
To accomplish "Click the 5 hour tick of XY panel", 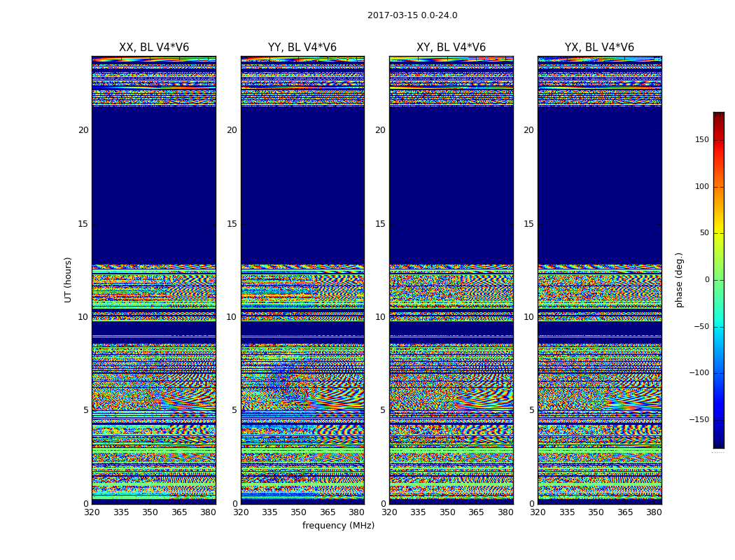I will pyautogui.click(x=383, y=410).
